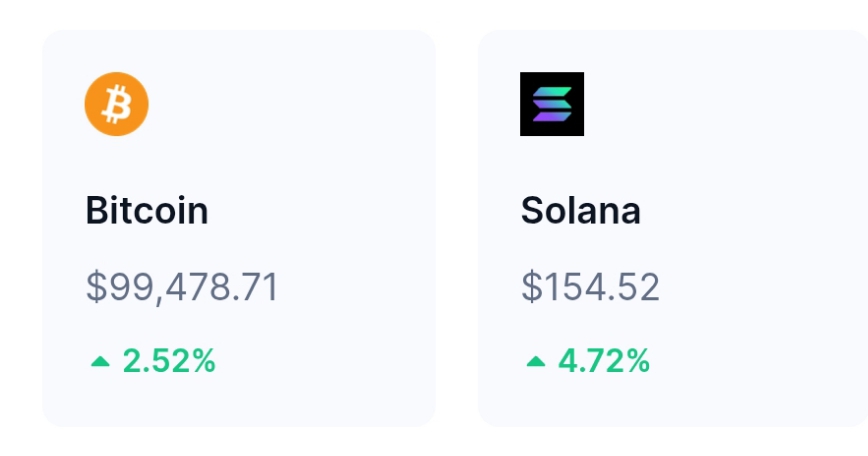Click the black Solana logo icon
Screen dimensions: 868x456
(552, 104)
